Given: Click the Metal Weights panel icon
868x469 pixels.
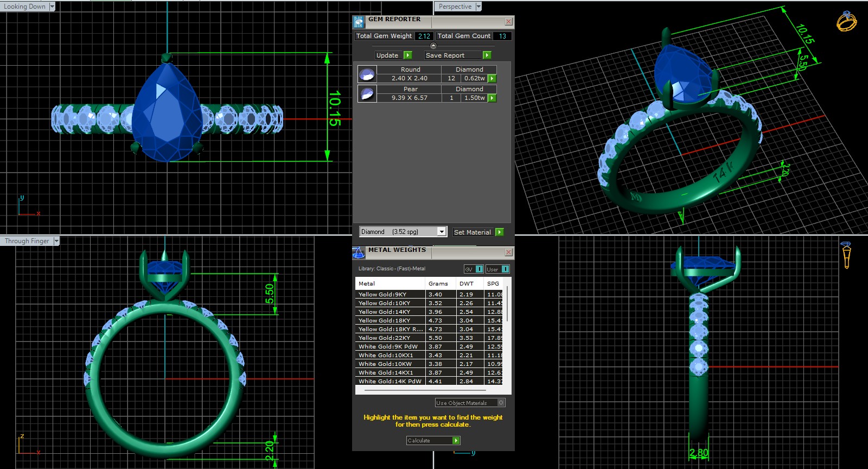Looking at the screenshot, I should pos(359,252).
